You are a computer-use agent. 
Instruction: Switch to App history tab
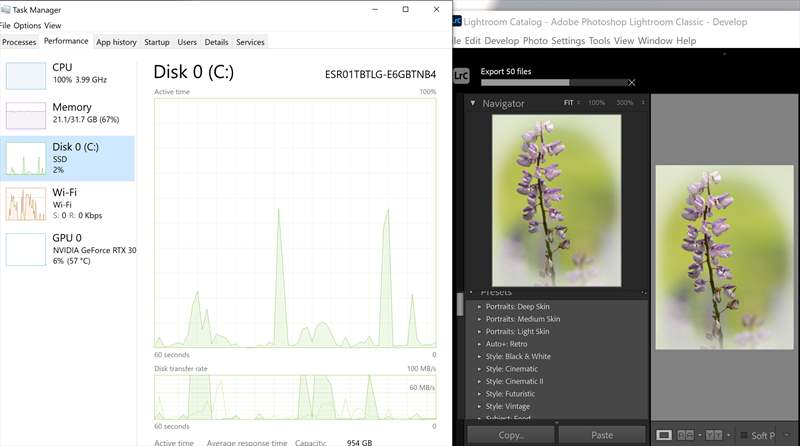coord(116,42)
